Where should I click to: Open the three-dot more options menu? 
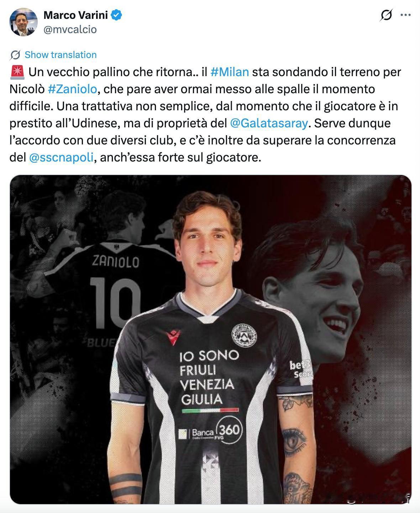point(406,15)
